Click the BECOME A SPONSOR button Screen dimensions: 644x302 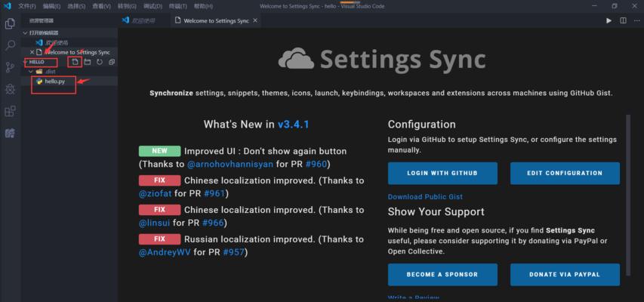coord(442,275)
